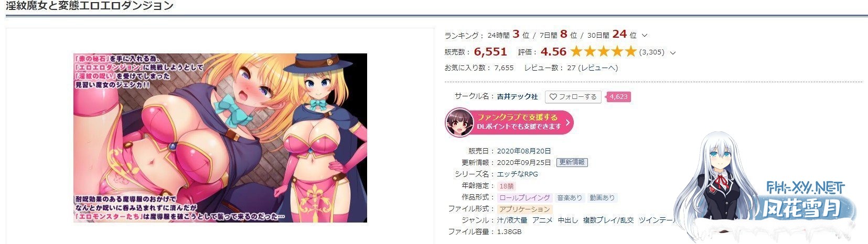Open the アニメ genre link
Viewport: 868px width, 244px height.
542,220
